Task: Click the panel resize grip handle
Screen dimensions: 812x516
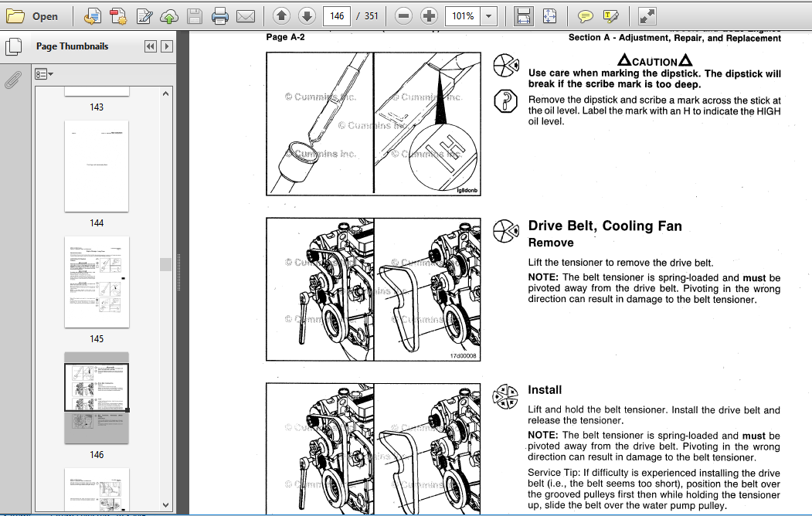Action: [x=178, y=272]
